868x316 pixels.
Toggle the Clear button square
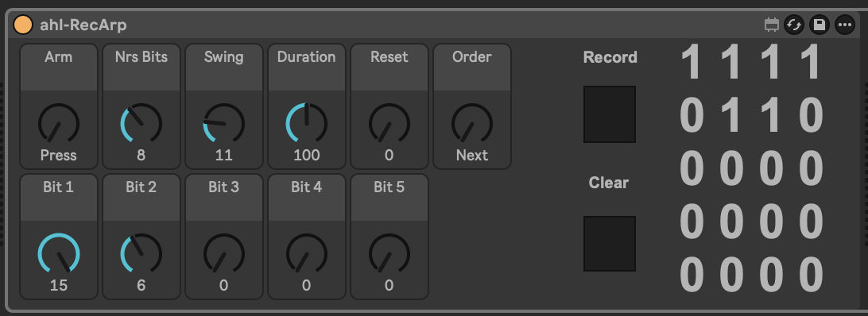[610, 244]
